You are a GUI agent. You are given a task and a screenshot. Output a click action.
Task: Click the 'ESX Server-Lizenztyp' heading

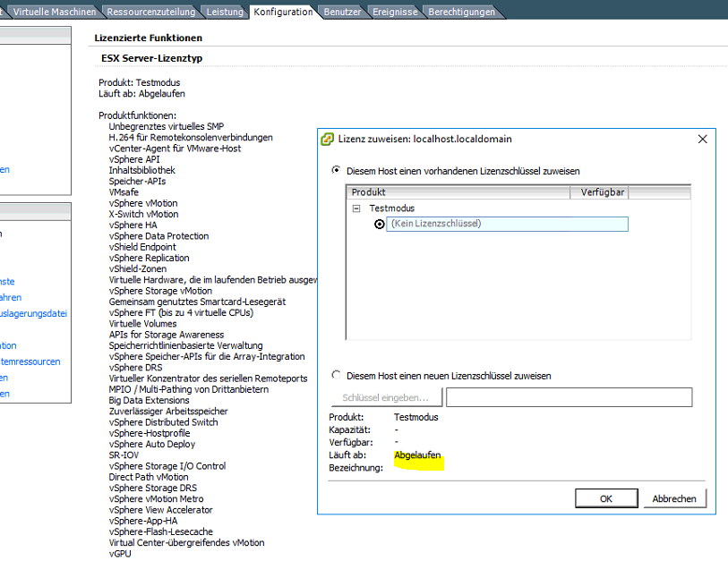tap(152, 58)
